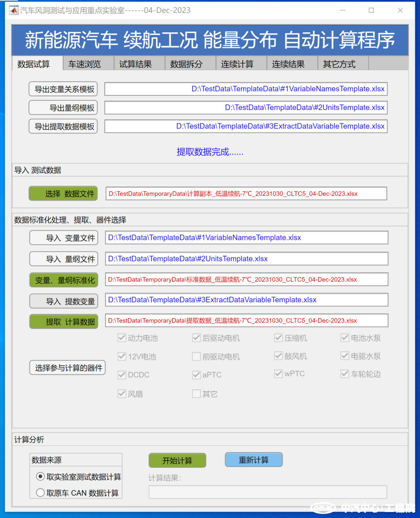Select 取原车 CAN 数据计算 radio button
The image size is (420, 518).
(x=40, y=493)
